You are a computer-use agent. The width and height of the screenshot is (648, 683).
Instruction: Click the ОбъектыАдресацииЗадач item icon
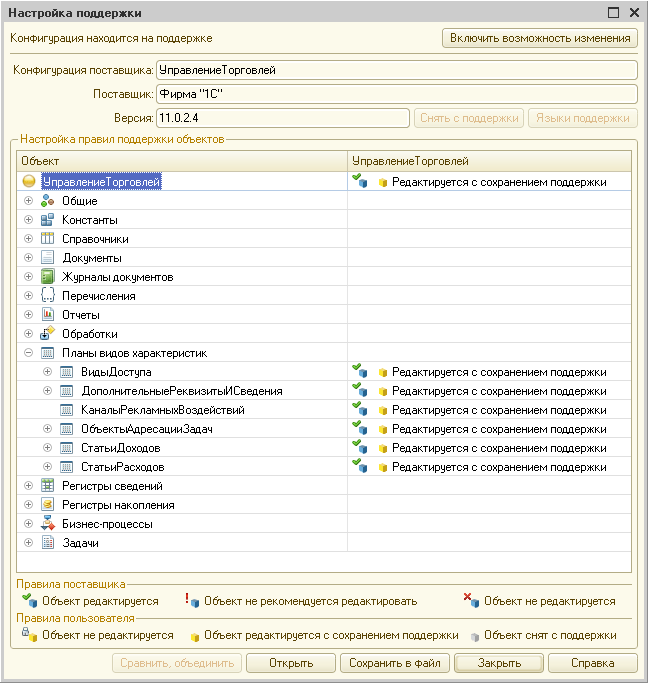(x=66, y=429)
